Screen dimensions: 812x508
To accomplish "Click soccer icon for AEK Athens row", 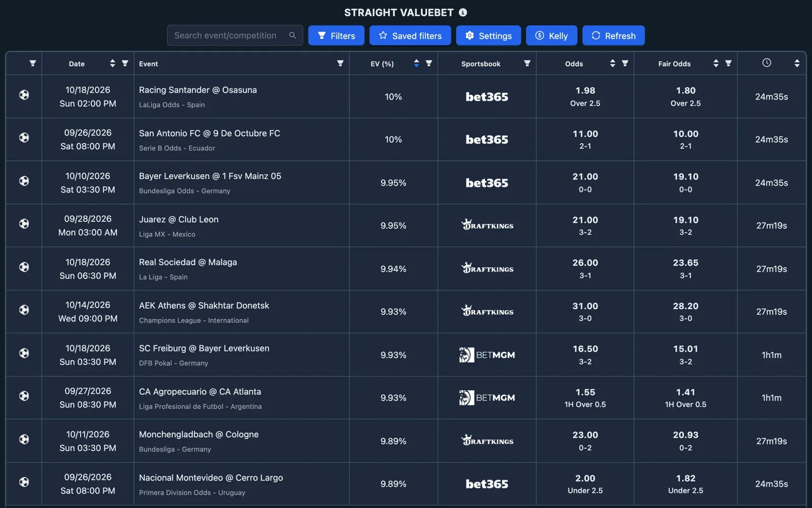I will tap(24, 310).
